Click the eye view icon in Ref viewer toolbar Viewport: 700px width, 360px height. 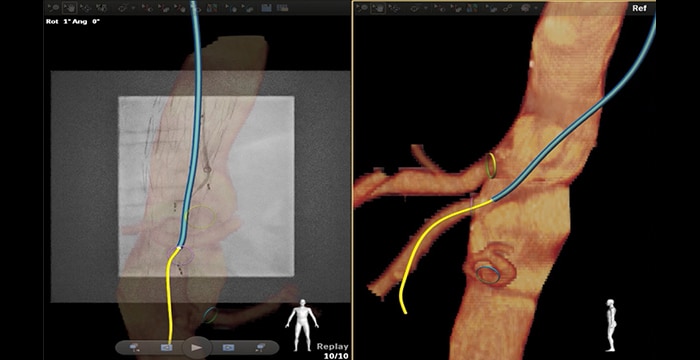coord(414,8)
